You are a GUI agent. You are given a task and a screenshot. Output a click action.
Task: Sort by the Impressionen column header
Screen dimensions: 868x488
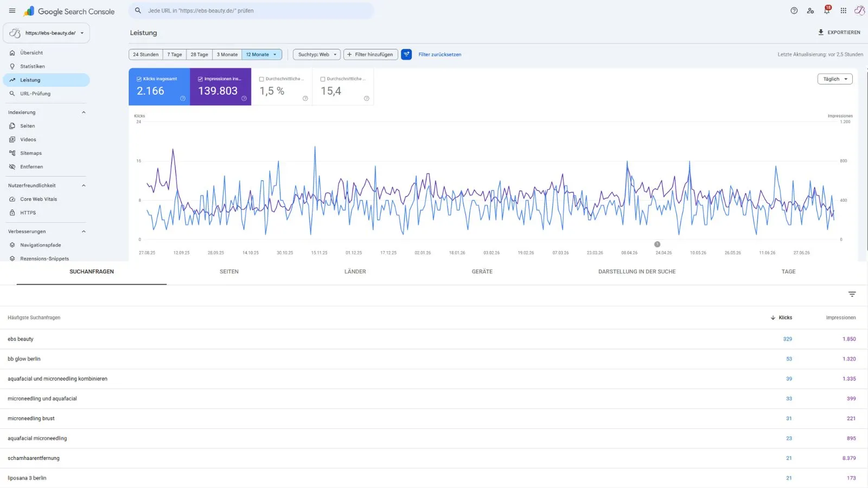[841, 318]
